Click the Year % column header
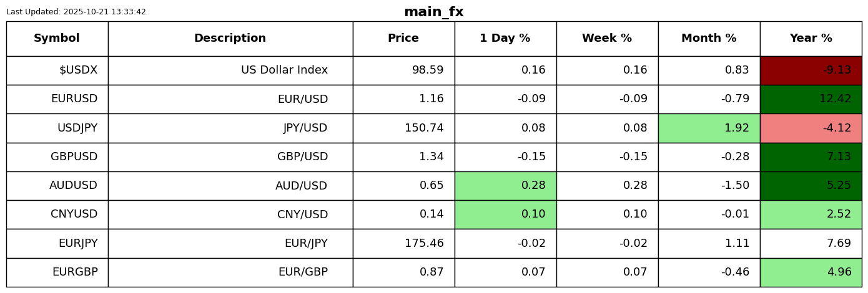The width and height of the screenshot is (868, 293). (811, 39)
